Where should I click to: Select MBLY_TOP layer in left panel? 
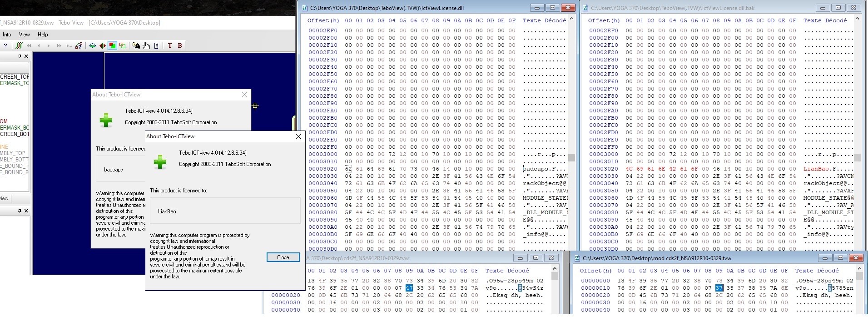click(13, 153)
